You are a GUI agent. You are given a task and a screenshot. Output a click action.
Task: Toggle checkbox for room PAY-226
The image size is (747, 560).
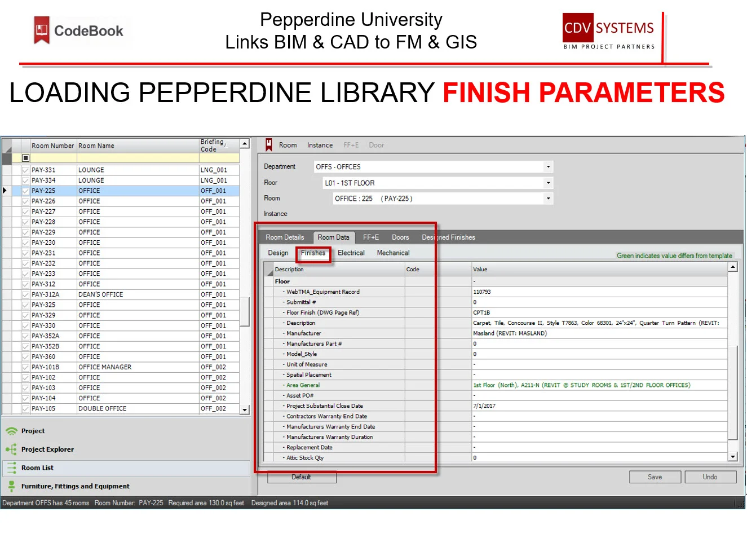point(25,201)
